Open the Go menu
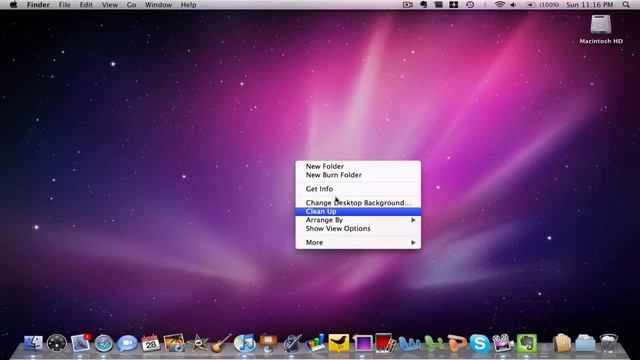This screenshot has height=360, width=640. [131, 5]
